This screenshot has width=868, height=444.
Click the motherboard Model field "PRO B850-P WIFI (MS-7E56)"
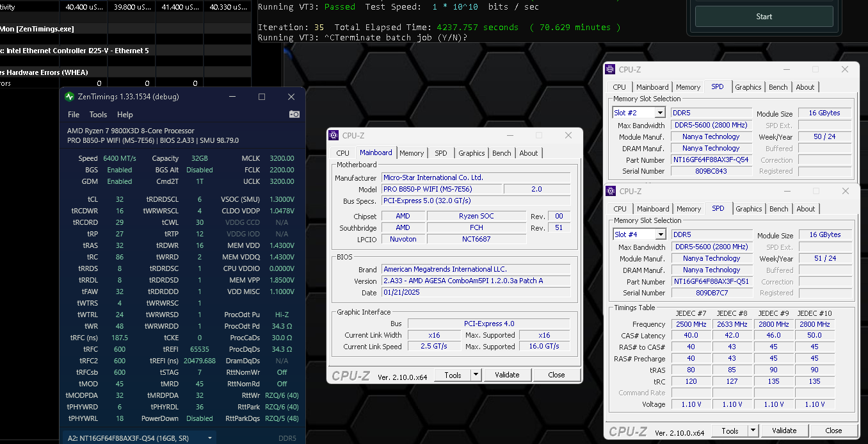click(x=442, y=189)
